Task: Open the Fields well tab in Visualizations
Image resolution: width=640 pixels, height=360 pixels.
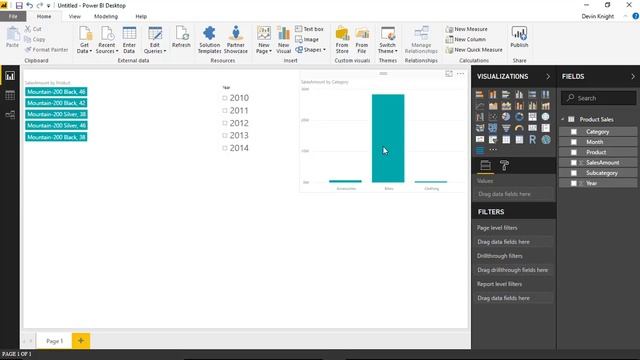Action: pyautogui.click(x=485, y=165)
